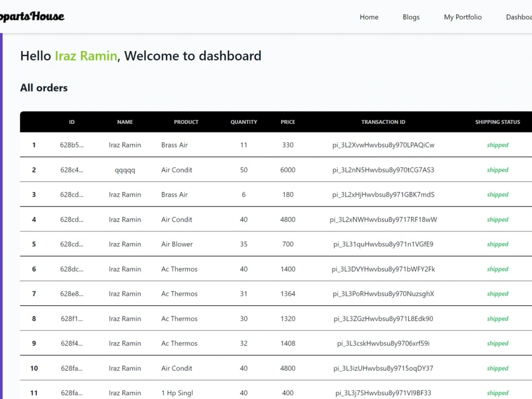This screenshot has height=399, width=532.
Task: Click transaction pi_3L2xNWHwvbsu8y9717RF18wW
Action: coord(383,220)
